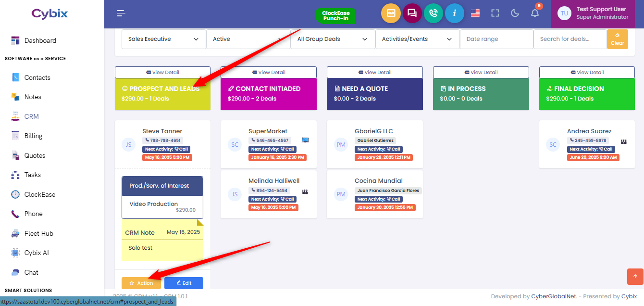View Detail for Prospect and Leads stage
Image resolution: width=644 pixels, height=306 pixels.
coord(162,72)
